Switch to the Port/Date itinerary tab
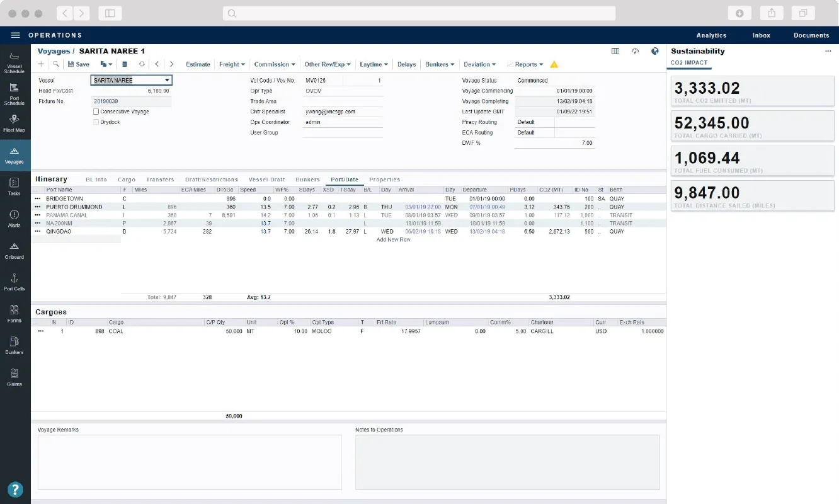 pyautogui.click(x=345, y=179)
